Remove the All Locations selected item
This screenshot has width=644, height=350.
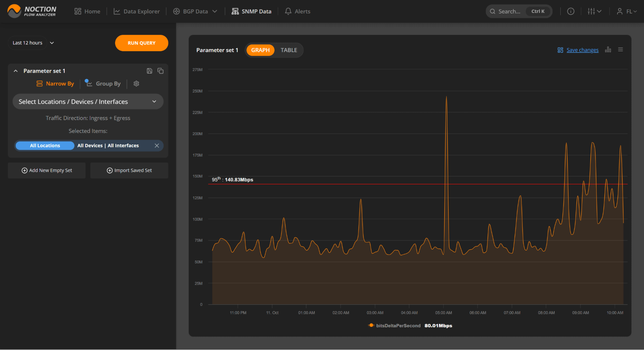click(x=157, y=146)
